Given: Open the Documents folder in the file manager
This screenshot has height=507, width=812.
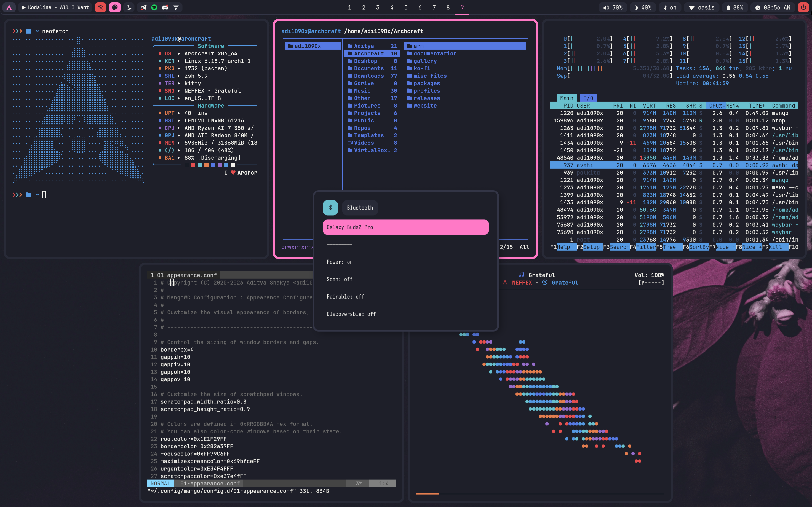Looking at the screenshot, I should click(x=368, y=68).
